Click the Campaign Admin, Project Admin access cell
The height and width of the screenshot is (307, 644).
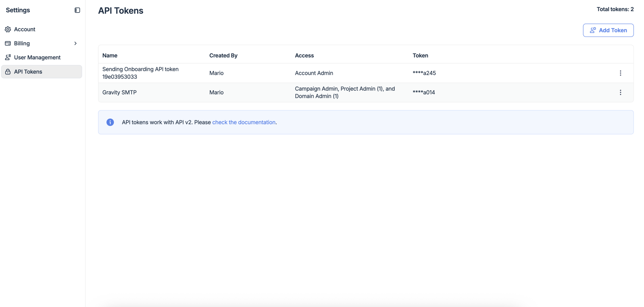345,92
